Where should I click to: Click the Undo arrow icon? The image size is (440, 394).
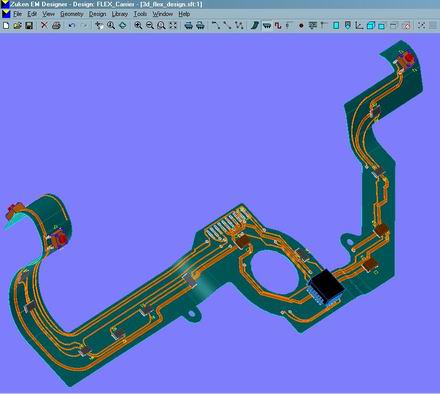71,25
